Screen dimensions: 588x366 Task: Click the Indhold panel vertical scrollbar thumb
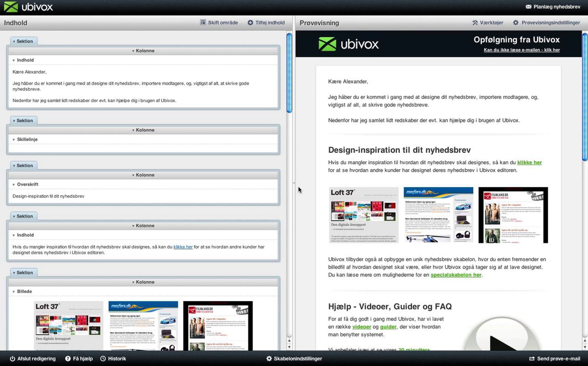coord(289,73)
